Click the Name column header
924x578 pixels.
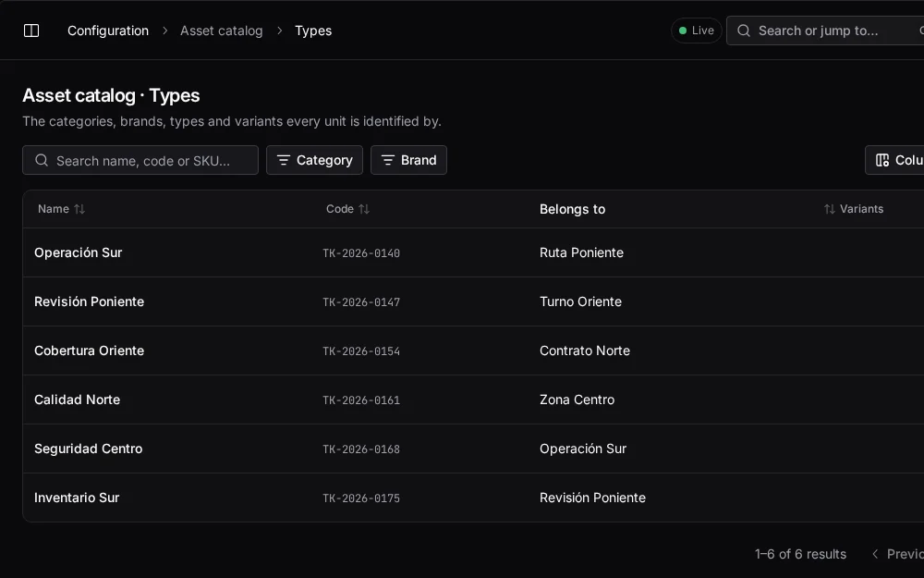click(54, 209)
